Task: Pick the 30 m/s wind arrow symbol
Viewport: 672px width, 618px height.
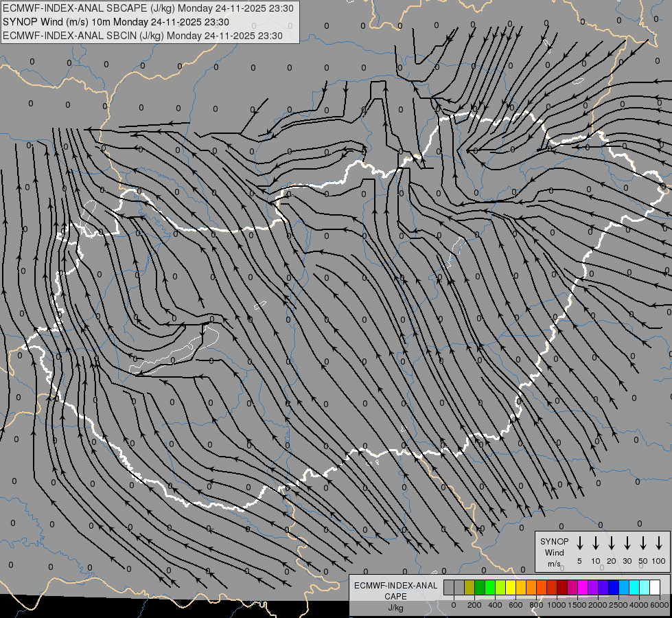Action: click(x=627, y=544)
